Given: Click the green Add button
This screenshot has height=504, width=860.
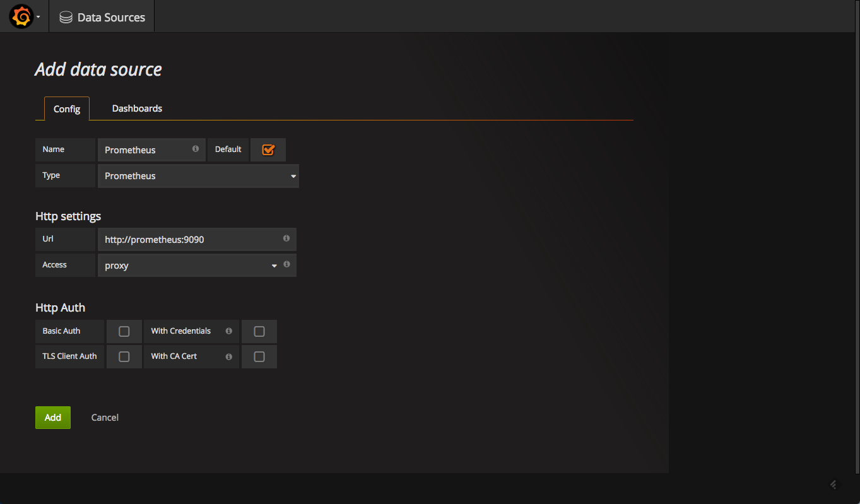Looking at the screenshot, I should tap(53, 418).
